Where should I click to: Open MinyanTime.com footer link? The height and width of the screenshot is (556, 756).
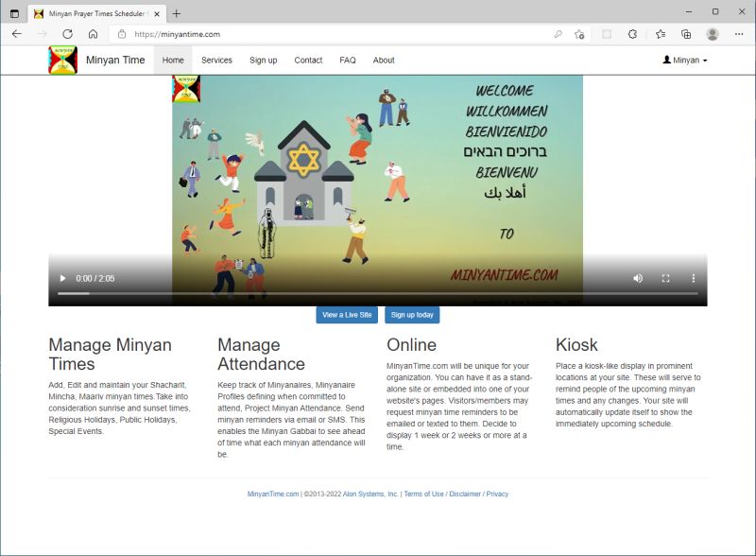point(273,494)
